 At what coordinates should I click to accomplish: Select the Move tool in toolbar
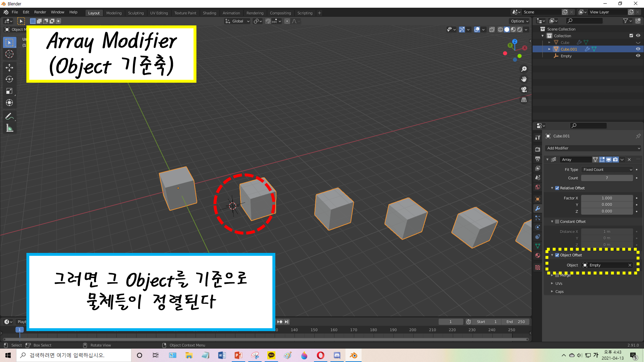[9, 67]
